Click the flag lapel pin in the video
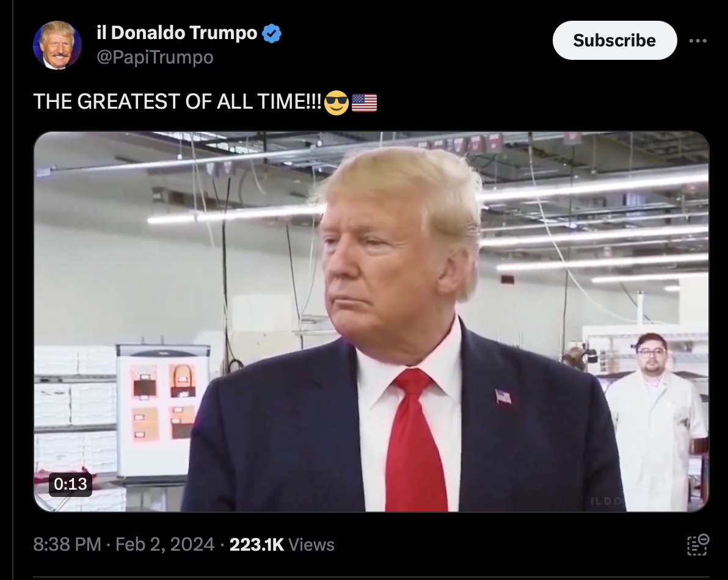 (503, 397)
